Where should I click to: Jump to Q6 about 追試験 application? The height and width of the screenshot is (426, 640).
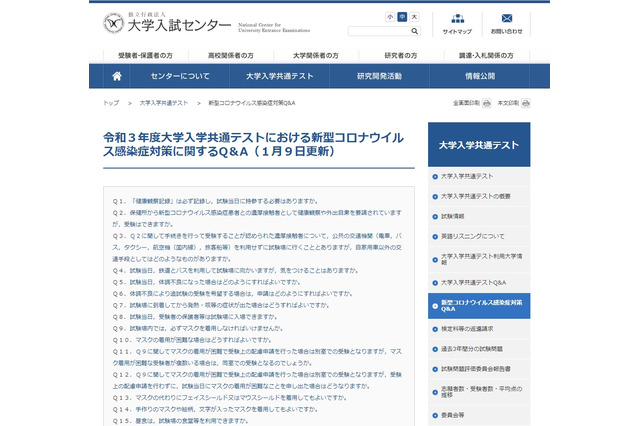tap(233, 293)
